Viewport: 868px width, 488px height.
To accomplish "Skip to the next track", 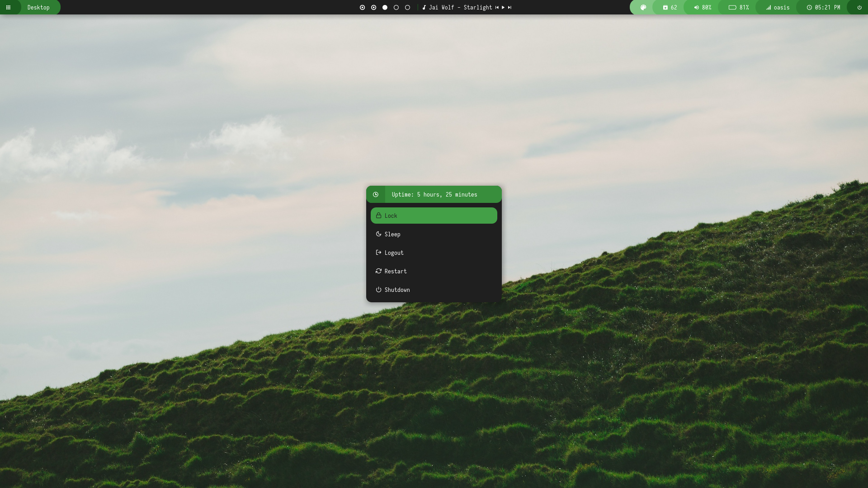I will 509,7.
